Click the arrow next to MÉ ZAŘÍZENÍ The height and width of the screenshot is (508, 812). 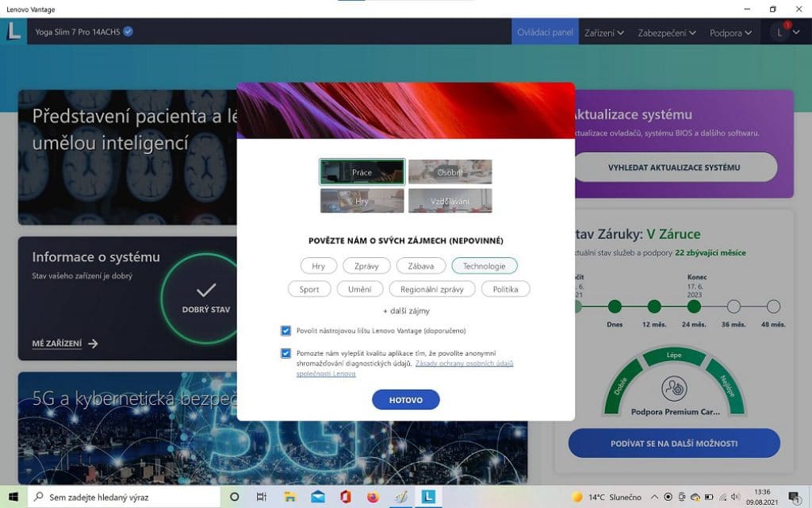pyautogui.click(x=94, y=343)
